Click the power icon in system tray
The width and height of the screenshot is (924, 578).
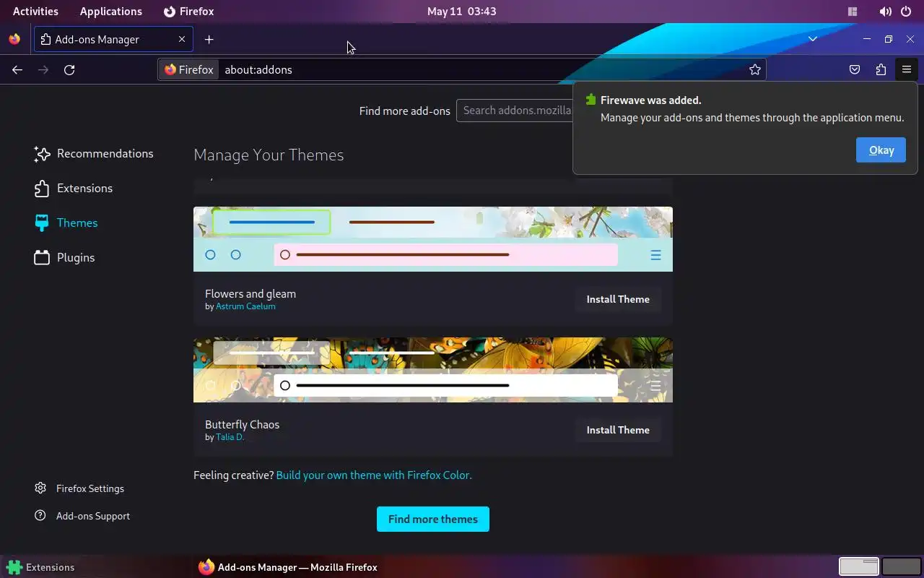coord(907,12)
